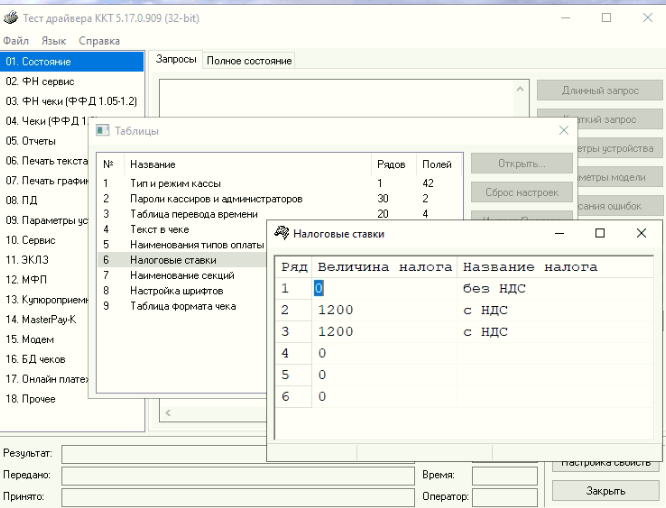Open the 18. Прочее section

pyautogui.click(x=31, y=399)
